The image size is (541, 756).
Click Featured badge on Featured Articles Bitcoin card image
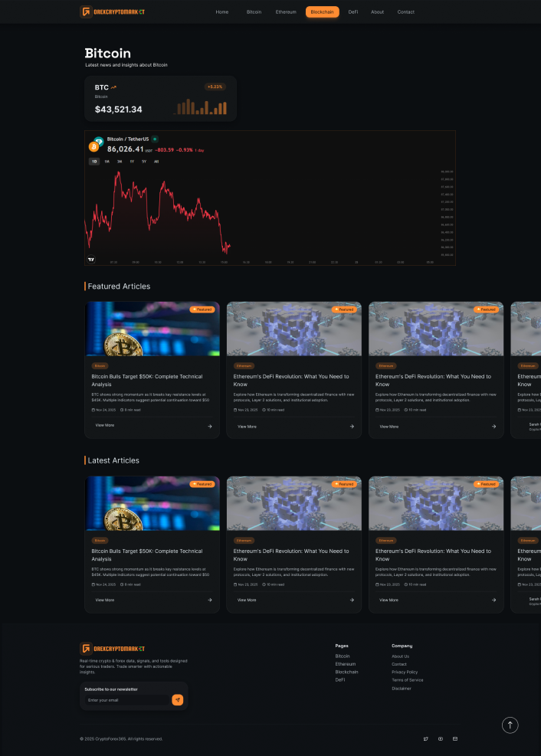pos(202,309)
